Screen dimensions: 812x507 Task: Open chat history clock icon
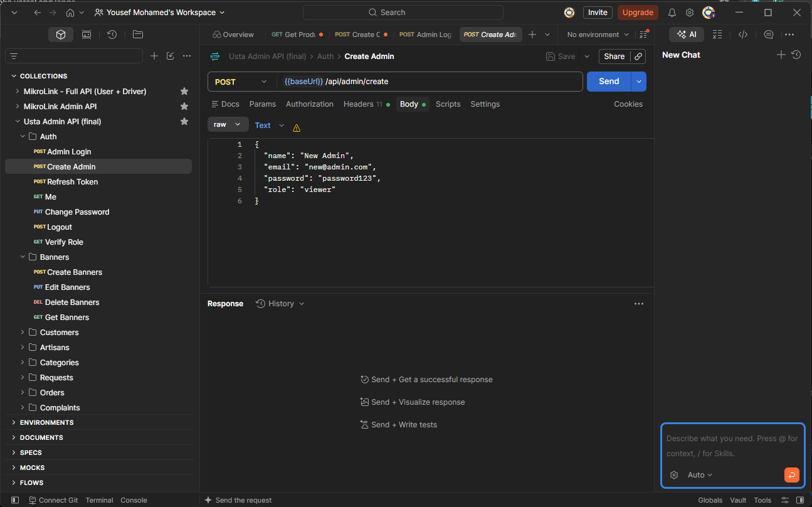[796, 55]
